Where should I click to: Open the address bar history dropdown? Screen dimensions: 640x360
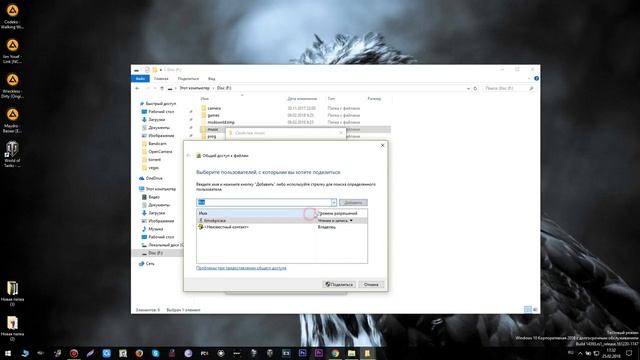(x=468, y=88)
